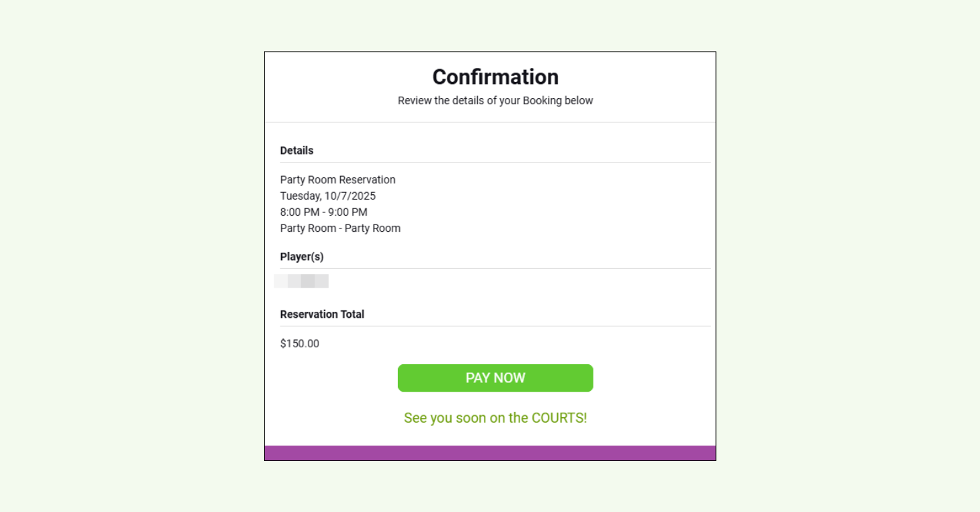Click the purple footer bar
Screen dimensions: 980x512
[489, 452]
